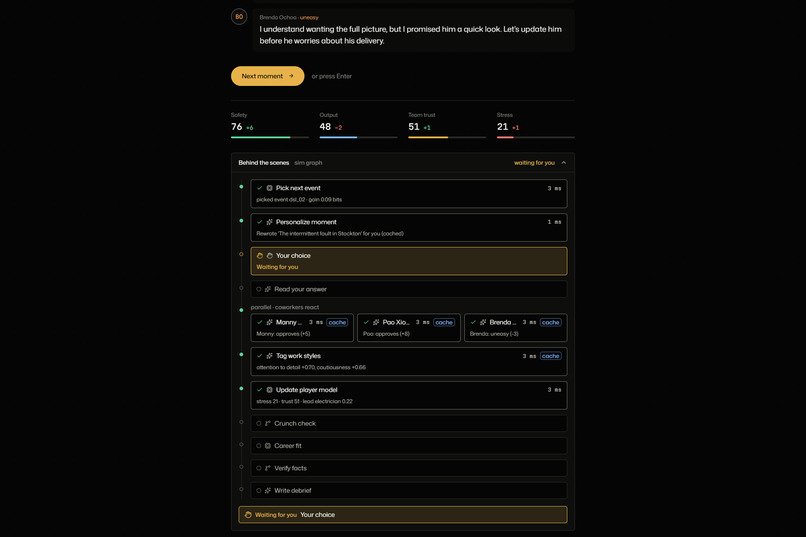
Task: Click the Stress progress bar
Action: 536,137
